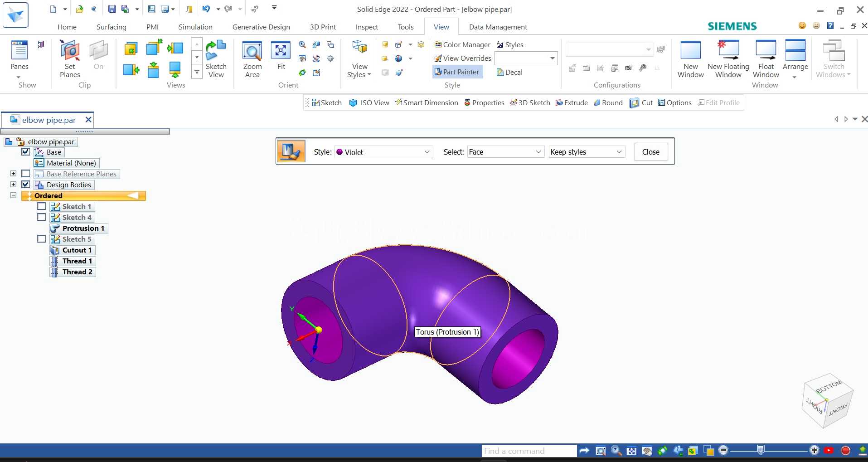Click the orientation view cube
Viewport: 868px width, 462px height.
click(827, 401)
